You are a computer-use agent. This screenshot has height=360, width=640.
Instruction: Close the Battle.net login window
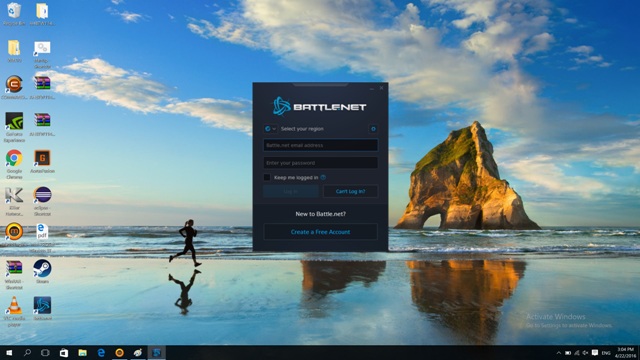(x=382, y=88)
